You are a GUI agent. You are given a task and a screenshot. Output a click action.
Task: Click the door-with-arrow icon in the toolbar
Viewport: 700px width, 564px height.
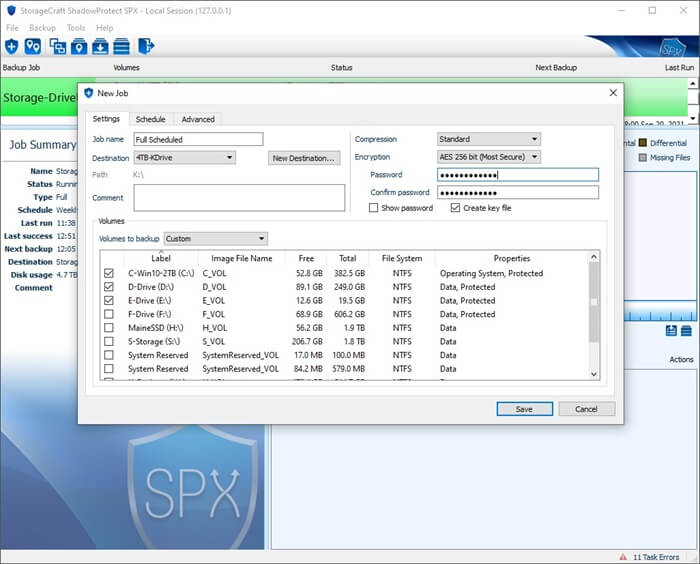coord(146,46)
